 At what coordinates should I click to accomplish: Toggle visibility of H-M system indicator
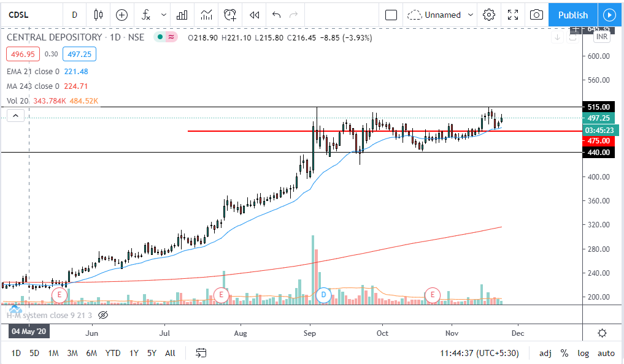click(x=103, y=315)
